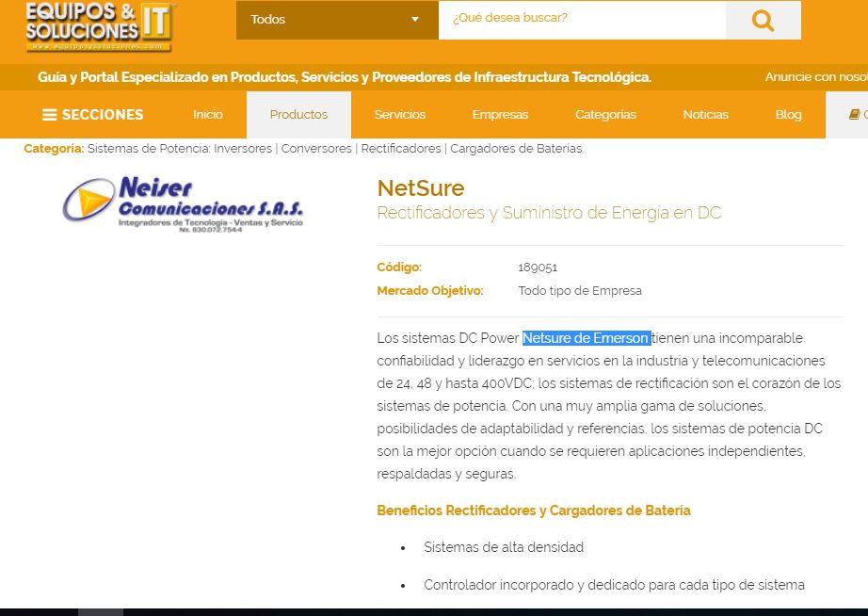This screenshot has height=616, width=868.
Task: Select the Productos tab
Action: point(299,115)
